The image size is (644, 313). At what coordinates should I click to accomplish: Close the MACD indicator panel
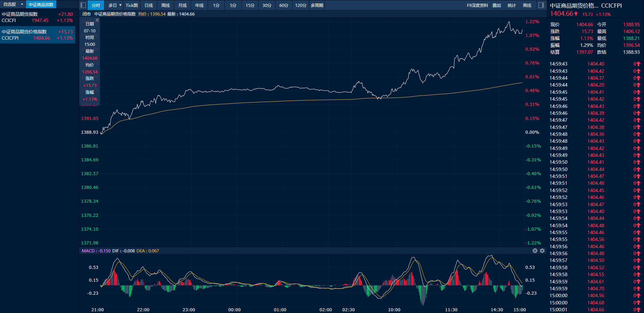pyautogui.click(x=535, y=251)
